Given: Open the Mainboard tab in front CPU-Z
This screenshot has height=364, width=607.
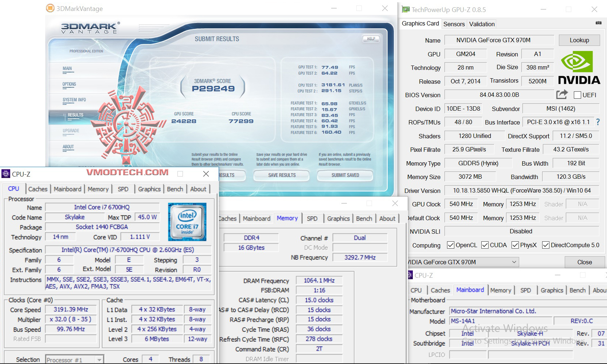Looking at the screenshot, I should (68, 189).
